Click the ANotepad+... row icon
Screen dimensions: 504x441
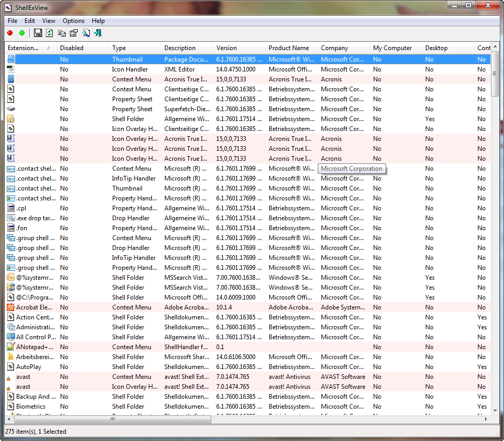(x=11, y=347)
